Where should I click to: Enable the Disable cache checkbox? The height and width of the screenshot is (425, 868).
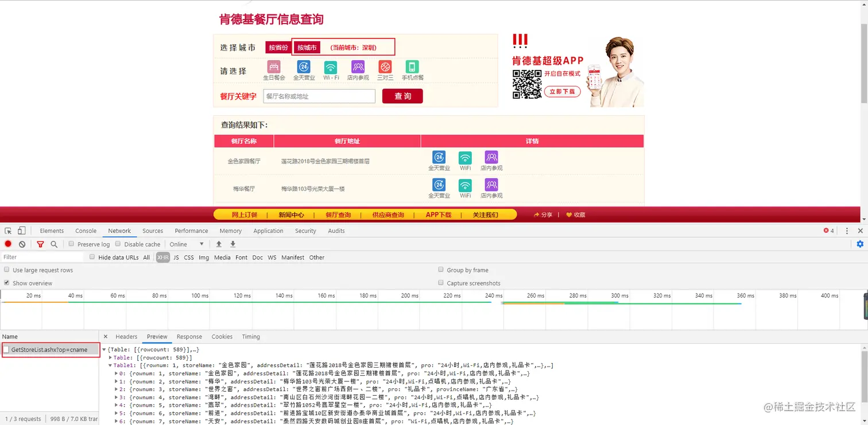click(x=118, y=244)
